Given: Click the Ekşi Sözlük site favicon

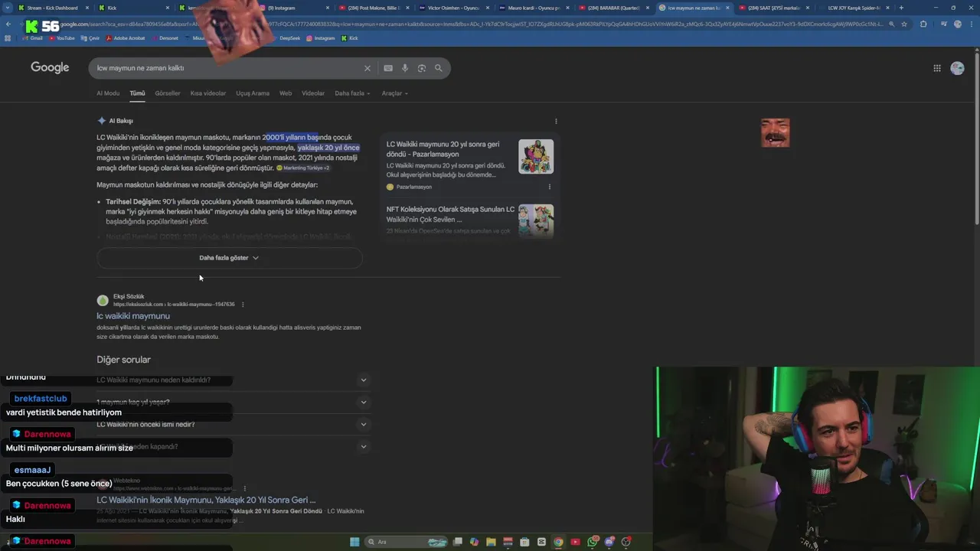Looking at the screenshot, I should [x=103, y=300].
